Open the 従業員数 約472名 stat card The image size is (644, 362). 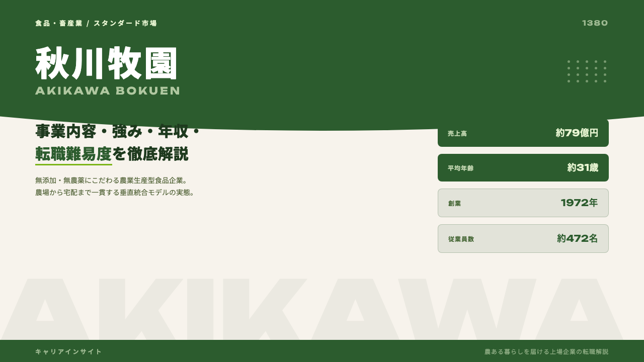point(523,238)
